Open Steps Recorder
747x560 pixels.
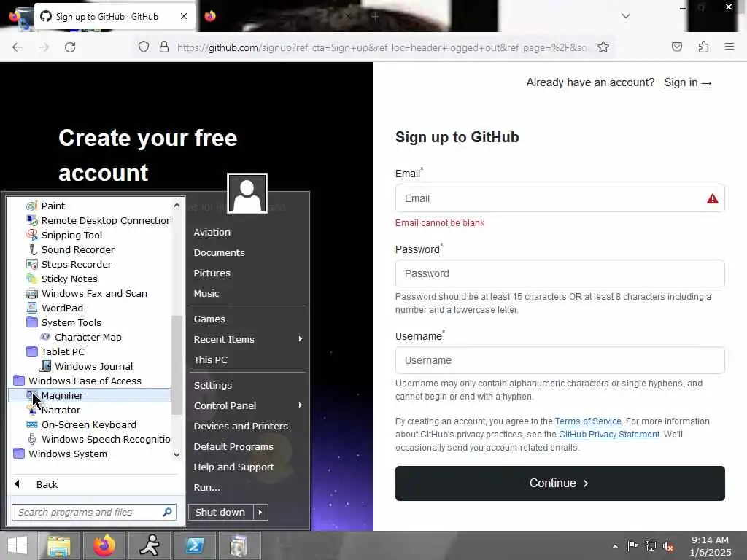click(x=69, y=264)
